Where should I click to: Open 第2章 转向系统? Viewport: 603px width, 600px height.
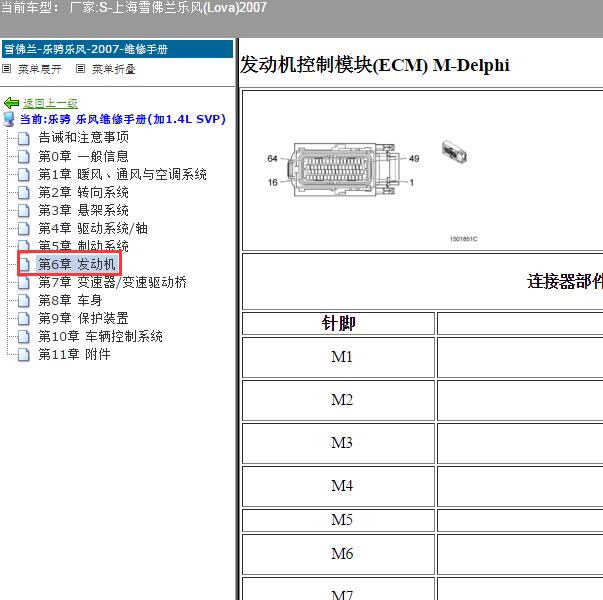[83, 192]
